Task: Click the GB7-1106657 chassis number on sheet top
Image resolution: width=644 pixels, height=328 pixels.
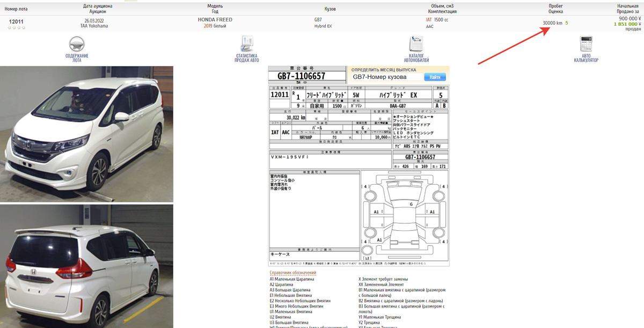Action: pos(301,76)
